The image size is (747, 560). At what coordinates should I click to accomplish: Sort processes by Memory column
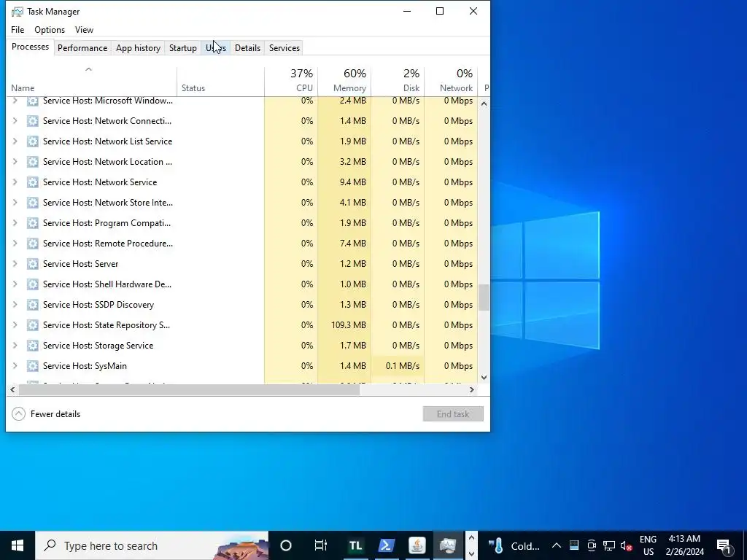[344, 80]
